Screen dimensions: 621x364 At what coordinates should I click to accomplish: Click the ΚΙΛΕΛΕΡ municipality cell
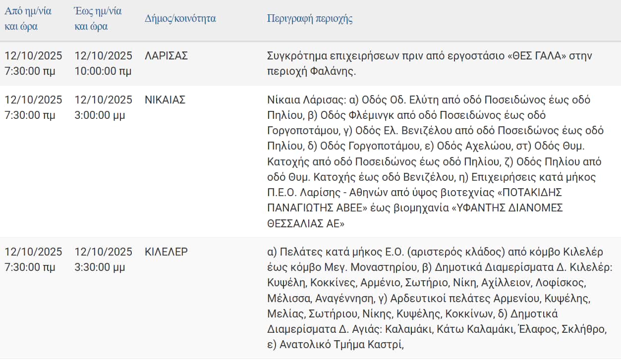click(x=166, y=252)
